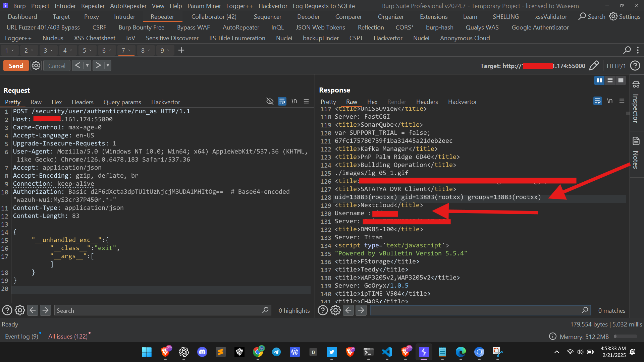Focus the request Search input field
This screenshot has width=644, height=362.
click(159, 310)
